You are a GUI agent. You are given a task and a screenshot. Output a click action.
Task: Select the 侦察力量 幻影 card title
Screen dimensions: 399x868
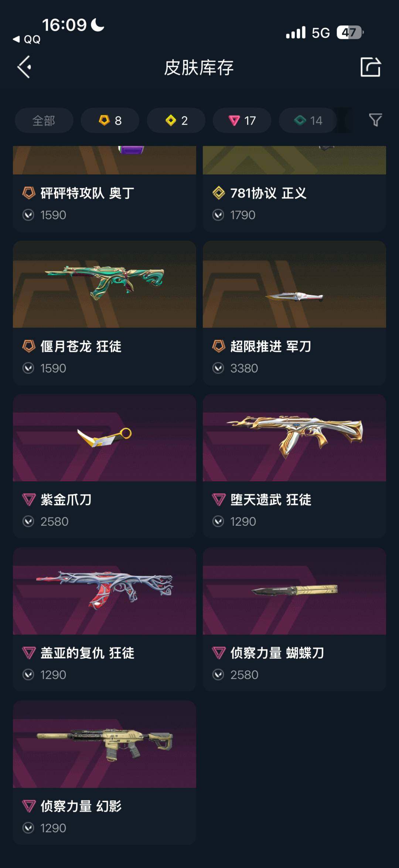click(x=81, y=806)
